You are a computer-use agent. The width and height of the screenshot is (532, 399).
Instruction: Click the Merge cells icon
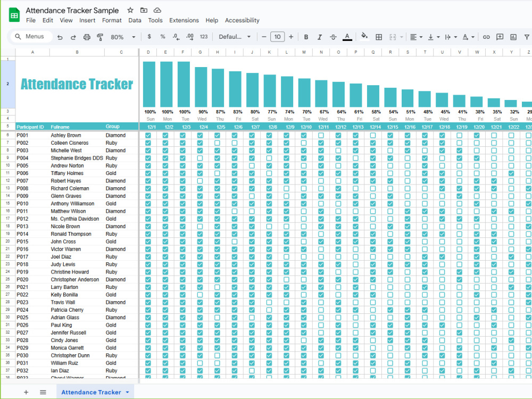[x=393, y=37]
